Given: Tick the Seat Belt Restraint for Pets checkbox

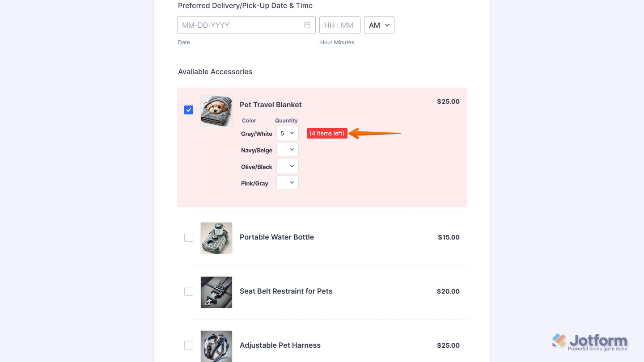Looking at the screenshot, I should (x=189, y=291).
